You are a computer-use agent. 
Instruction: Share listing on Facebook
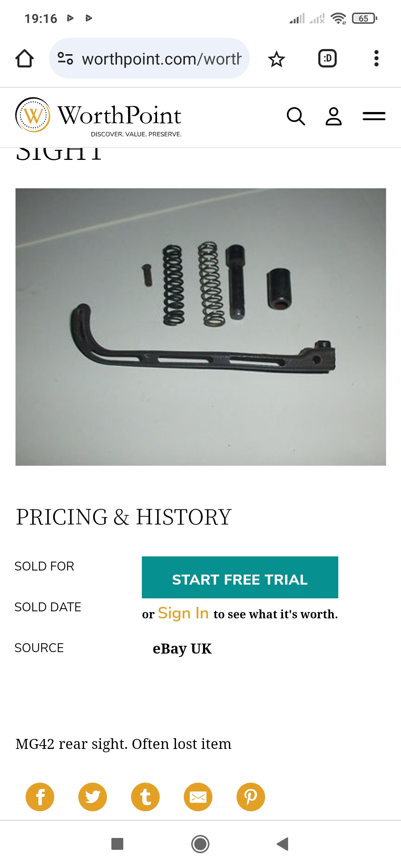(40, 797)
